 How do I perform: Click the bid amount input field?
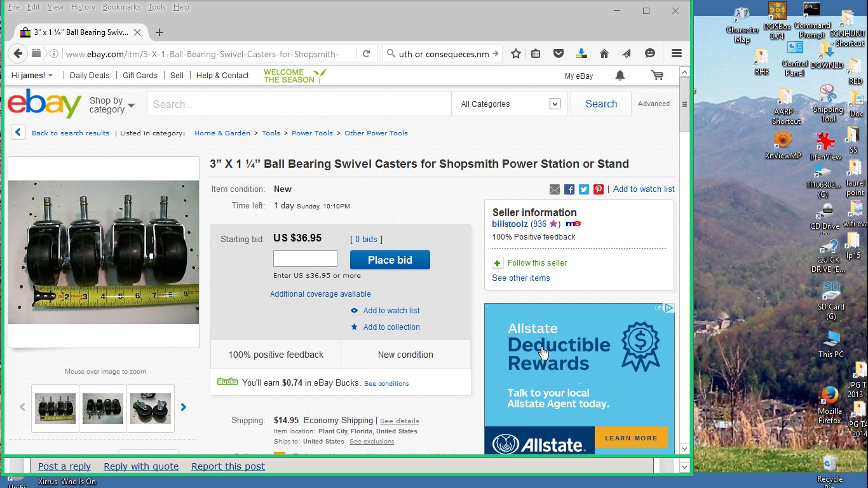coord(305,259)
